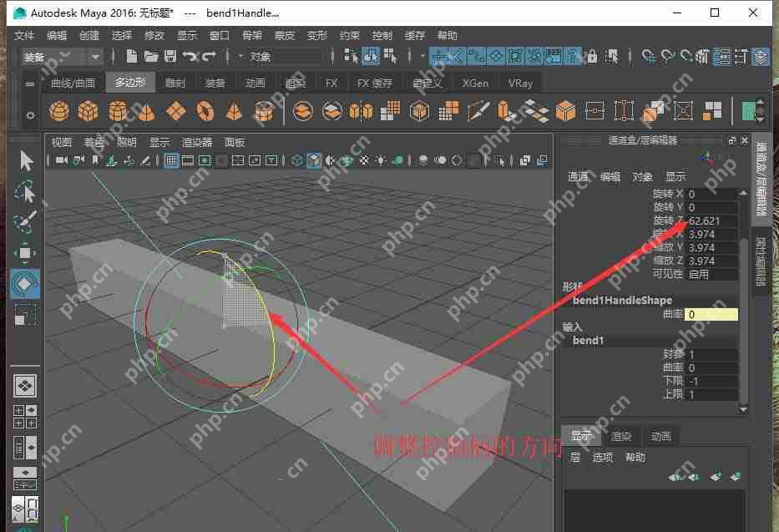
Task: Float the channel box panel
Action: tap(731, 140)
